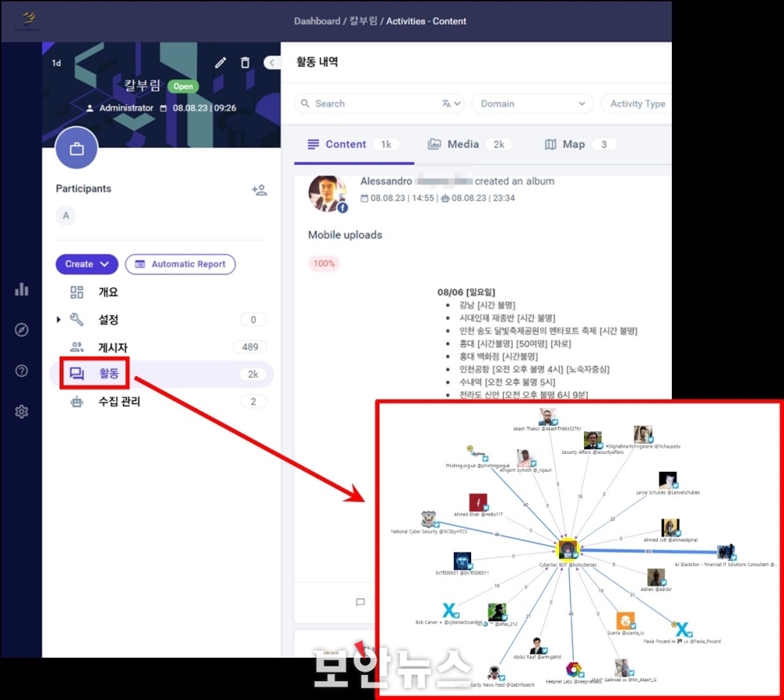Open the Create dropdown button

[x=86, y=264]
